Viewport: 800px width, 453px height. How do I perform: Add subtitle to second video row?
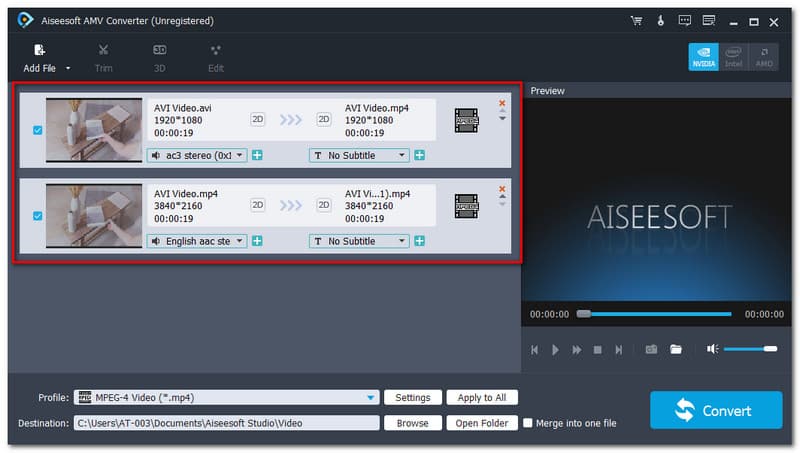(419, 241)
